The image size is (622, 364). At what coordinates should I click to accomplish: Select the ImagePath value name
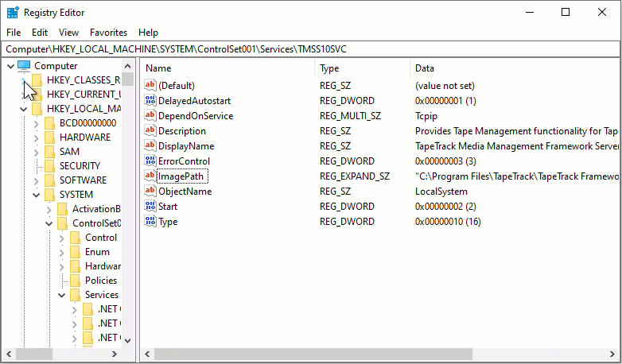pyautogui.click(x=182, y=176)
